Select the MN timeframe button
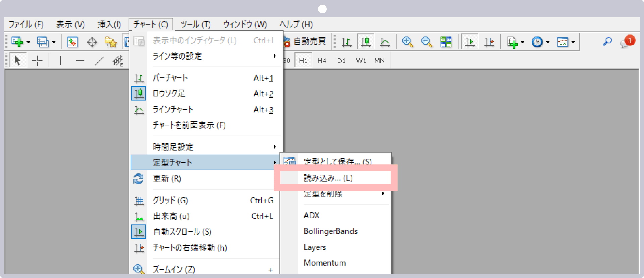The width and height of the screenshot is (644, 278). click(380, 61)
